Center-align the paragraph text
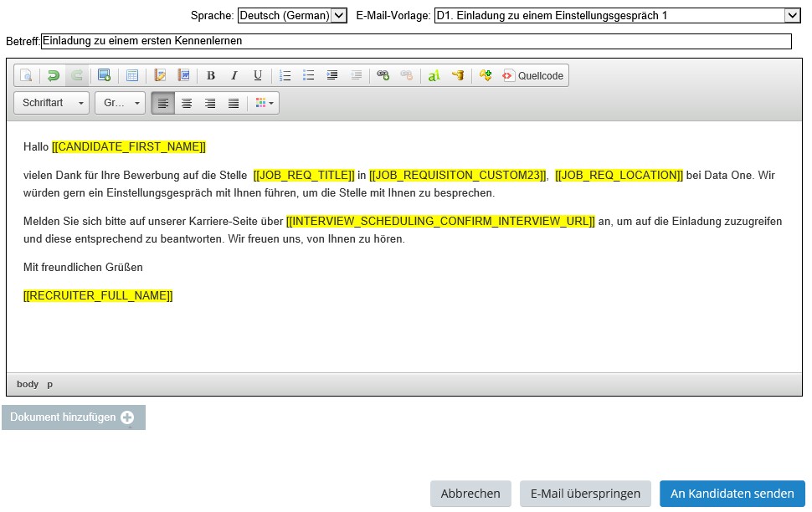This screenshot has height=512, width=812. tap(188, 104)
